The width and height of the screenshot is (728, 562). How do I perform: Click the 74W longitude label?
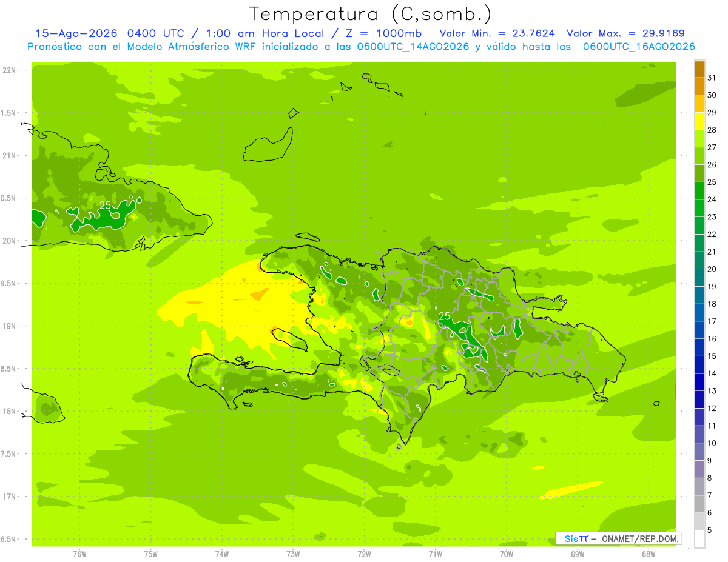click(x=222, y=554)
